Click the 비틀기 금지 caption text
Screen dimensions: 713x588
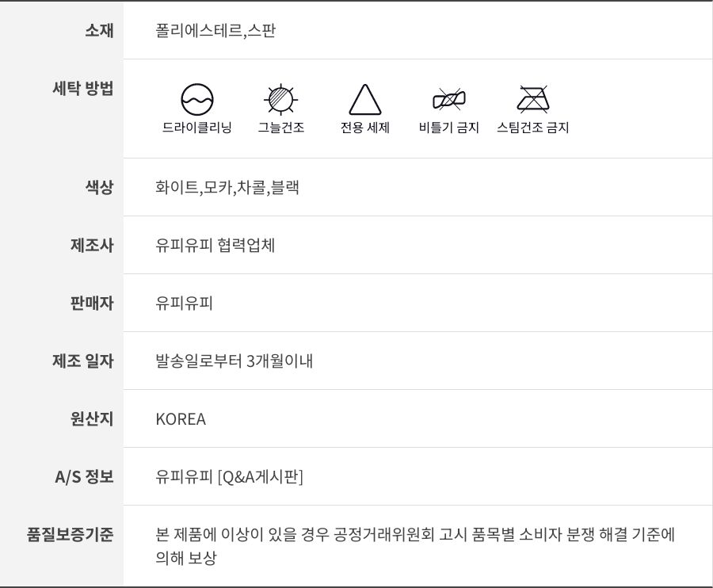[x=448, y=128]
